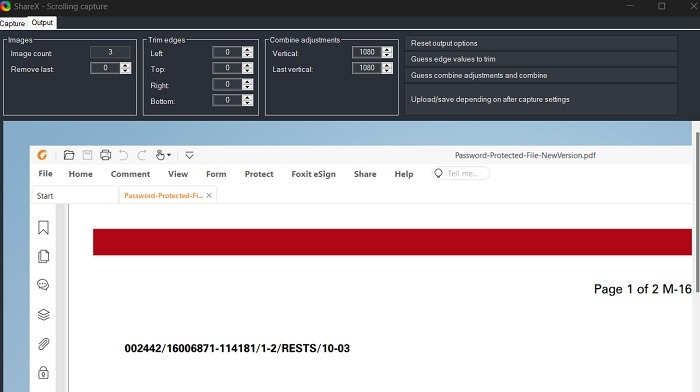Open the View ribbon tab

pos(178,174)
